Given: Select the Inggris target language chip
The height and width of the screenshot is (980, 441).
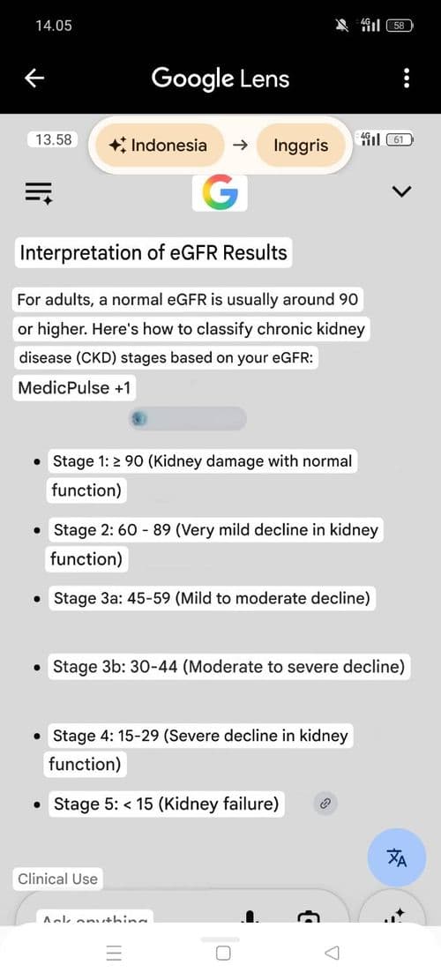Looking at the screenshot, I should (301, 145).
